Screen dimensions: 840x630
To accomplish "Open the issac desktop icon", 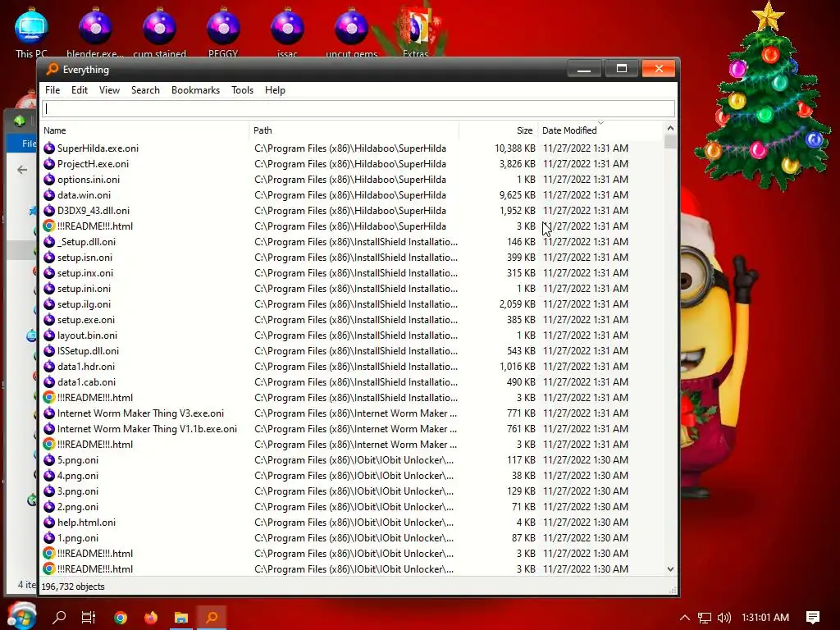I will tap(287, 33).
